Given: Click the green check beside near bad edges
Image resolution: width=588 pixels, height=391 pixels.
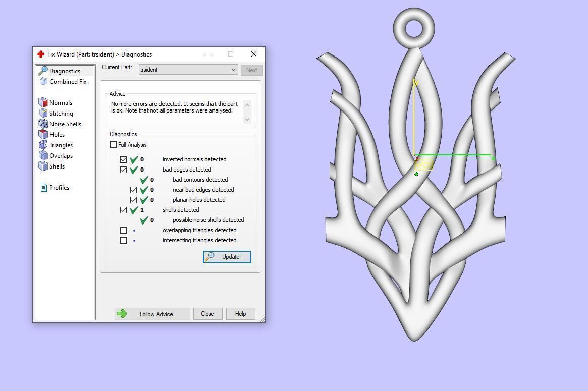Looking at the screenshot, I should tap(144, 190).
